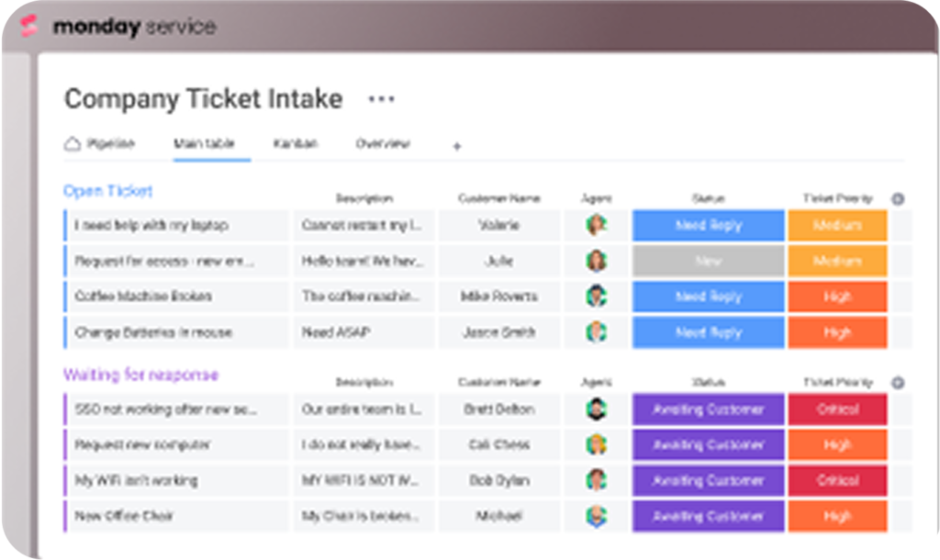Open Awaiting Customer status in Bob Dylan's row
The width and height of the screenshot is (940, 560).
(708, 481)
